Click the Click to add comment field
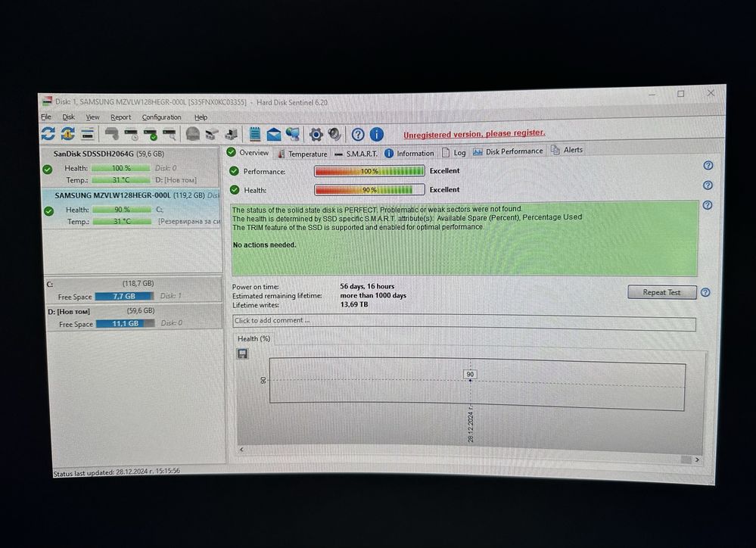 pyautogui.click(x=464, y=322)
